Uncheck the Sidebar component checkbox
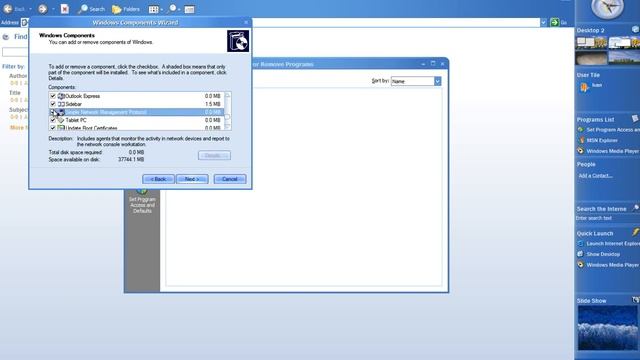Screen dimensions: 640x360 click(x=53, y=104)
